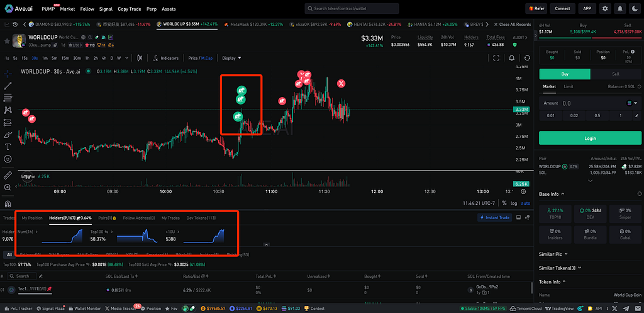Click the token search input field
The image size is (644, 313).
[x=352, y=8]
